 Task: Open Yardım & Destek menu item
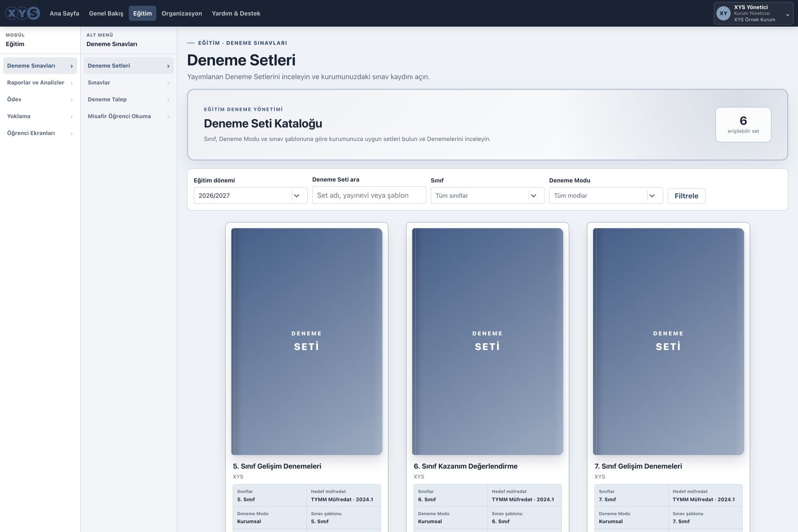(236, 13)
